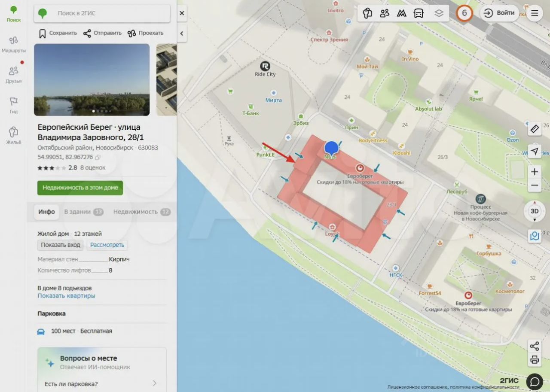The width and height of the screenshot is (550, 392).
Task: Click the Войти login button
Action: [499, 13]
